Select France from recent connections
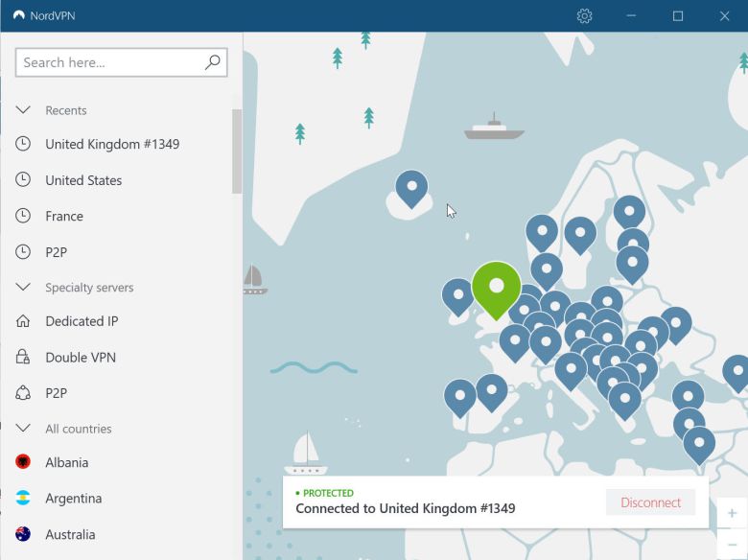Screen dimensions: 748x560 (64, 216)
